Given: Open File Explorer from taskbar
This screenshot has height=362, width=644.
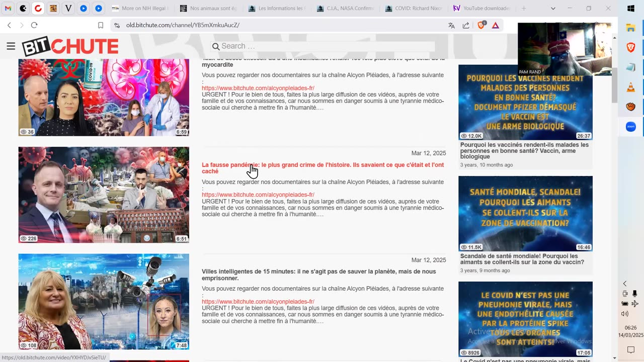Looking at the screenshot, I should click(x=631, y=28).
